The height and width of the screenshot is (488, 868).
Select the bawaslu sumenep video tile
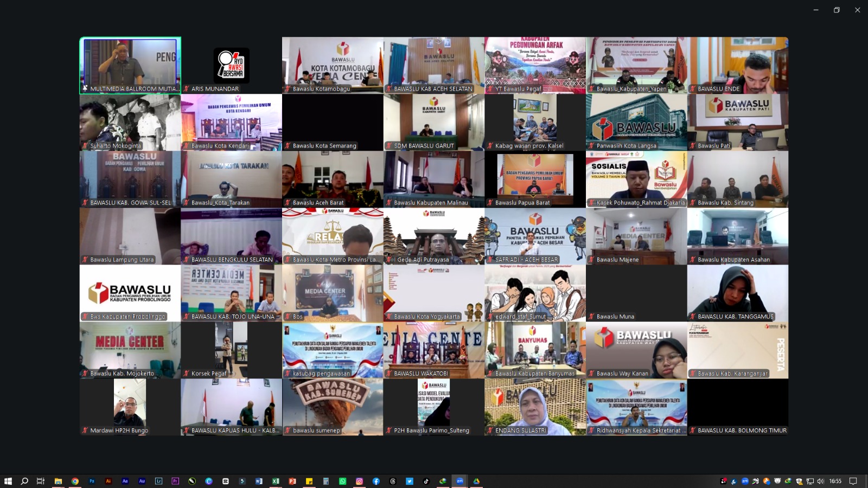point(333,407)
